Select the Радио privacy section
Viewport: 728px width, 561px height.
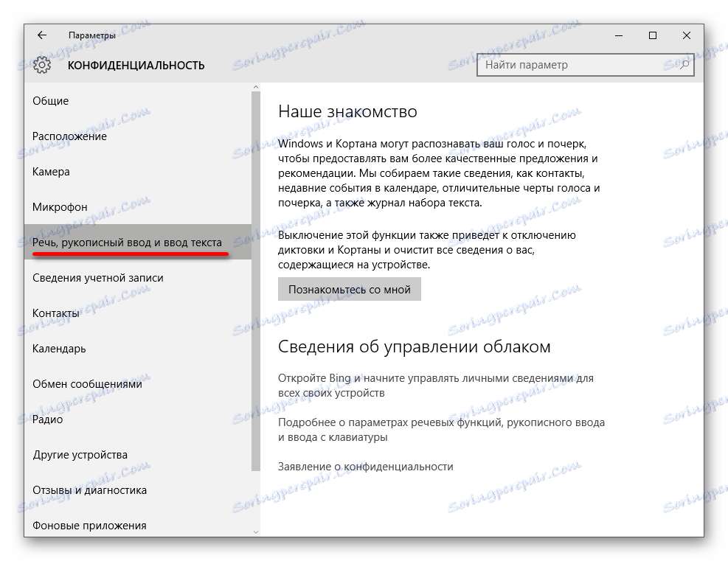pyautogui.click(x=46, y=419)
